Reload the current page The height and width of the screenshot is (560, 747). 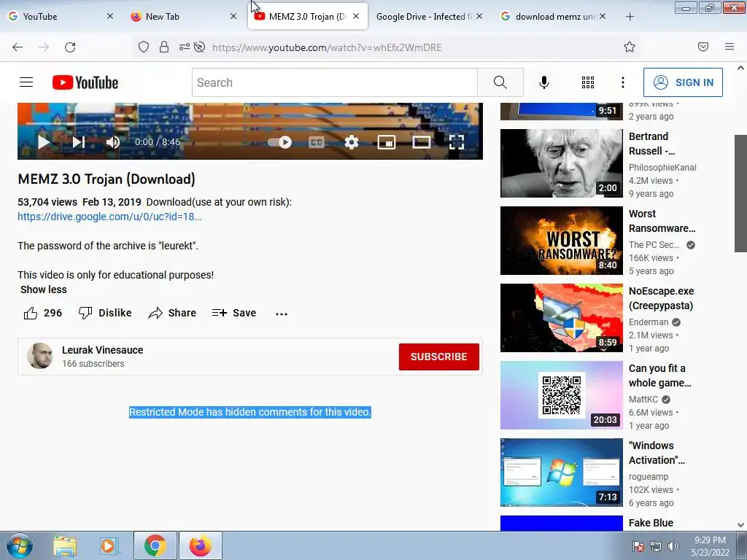[70, 47]
